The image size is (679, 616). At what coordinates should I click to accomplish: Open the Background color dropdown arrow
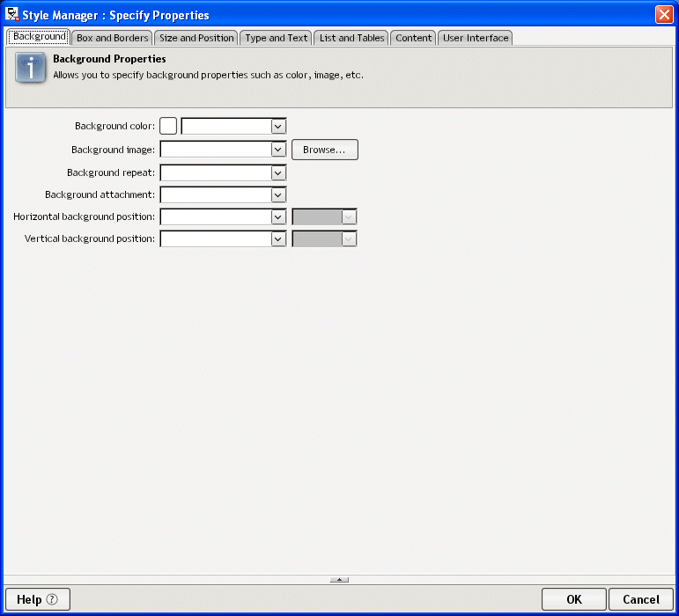[x=278, y=127]
